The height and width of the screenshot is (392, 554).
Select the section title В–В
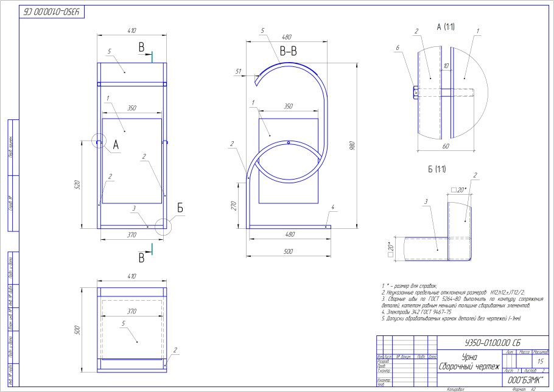pos(288,52)
